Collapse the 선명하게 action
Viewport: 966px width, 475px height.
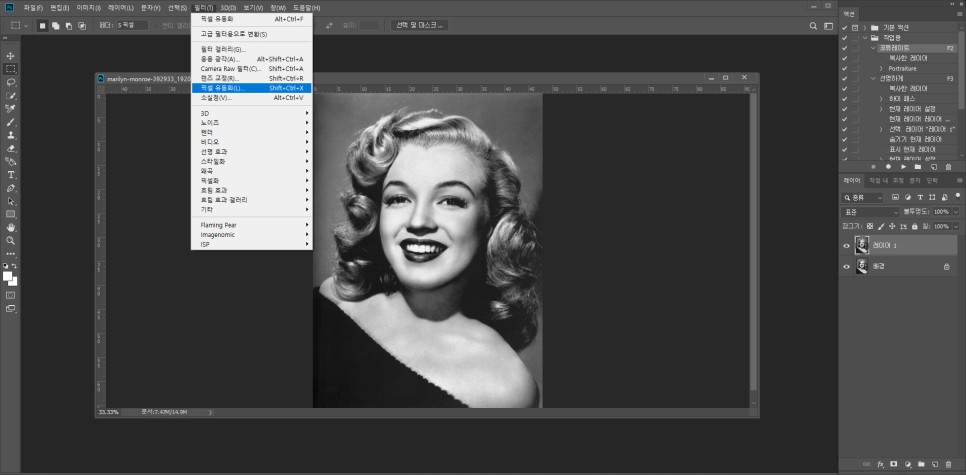pos(873,79)
